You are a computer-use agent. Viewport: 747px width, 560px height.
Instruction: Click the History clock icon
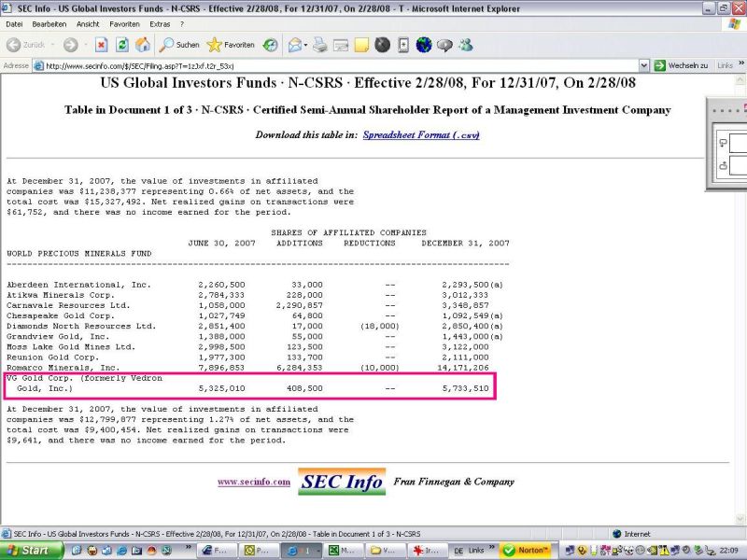coord(271,45)
